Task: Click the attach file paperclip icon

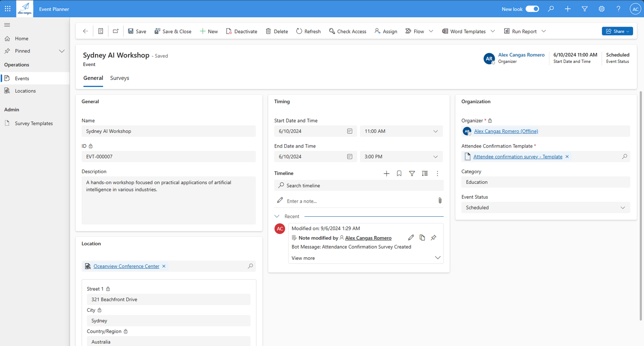Action: (440, 201)
